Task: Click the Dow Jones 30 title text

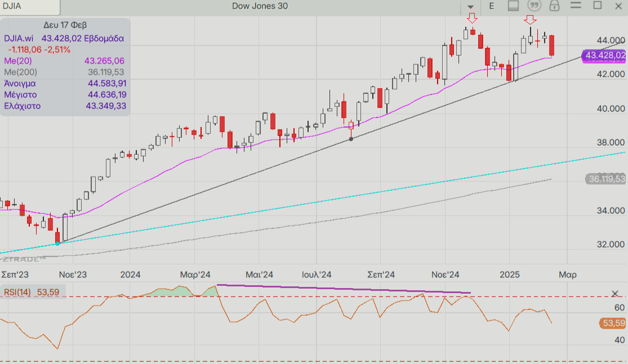Action: (x=260, y=6)
